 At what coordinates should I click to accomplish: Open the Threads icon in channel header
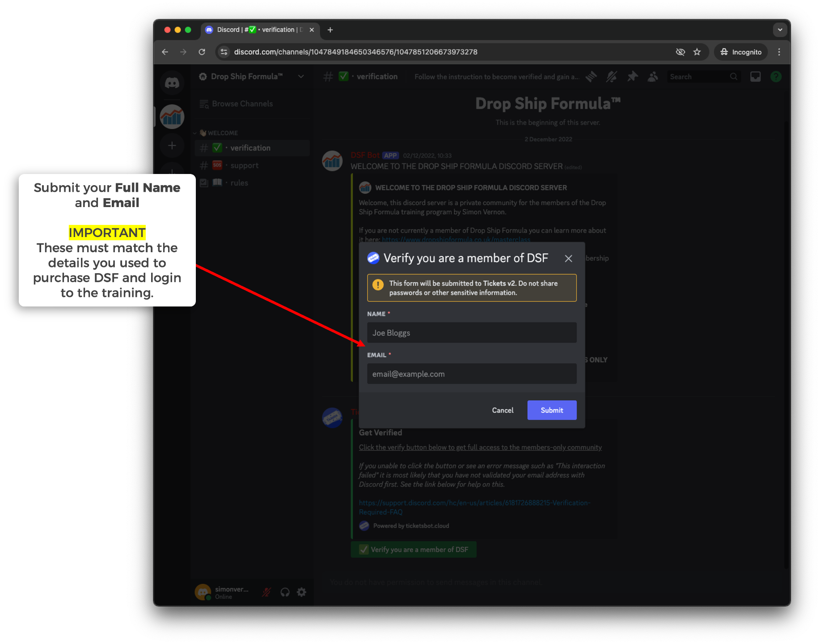[591, 77]
